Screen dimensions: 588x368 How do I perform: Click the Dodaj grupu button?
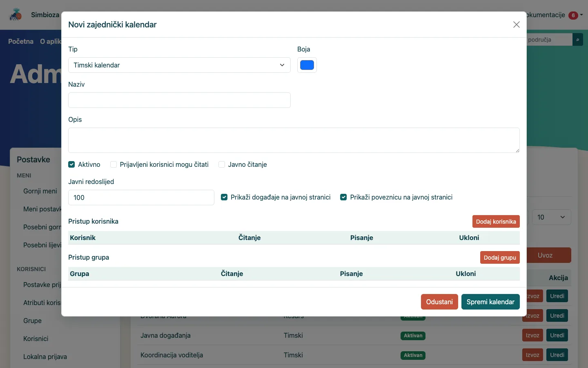click(500, 258)
